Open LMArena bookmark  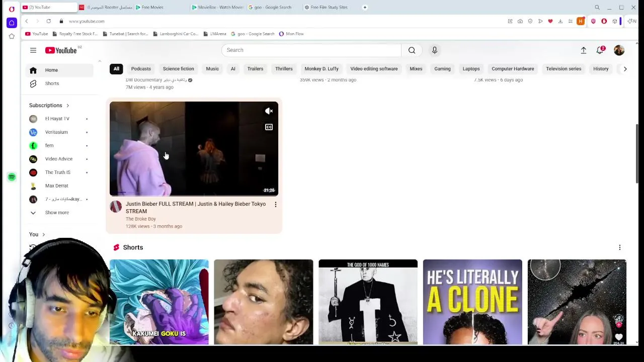215,34
